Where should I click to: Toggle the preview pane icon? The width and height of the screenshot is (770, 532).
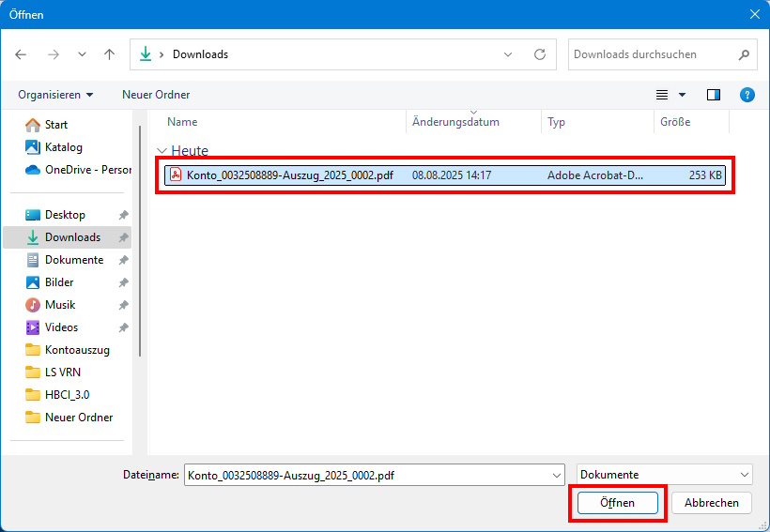pyautogui.click(x=714, y=95)
